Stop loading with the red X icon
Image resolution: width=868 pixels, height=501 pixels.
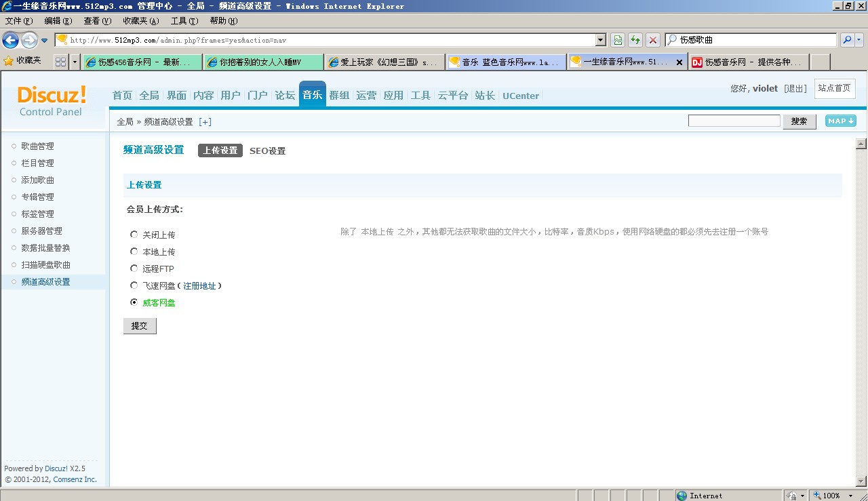tap(653, 40)
